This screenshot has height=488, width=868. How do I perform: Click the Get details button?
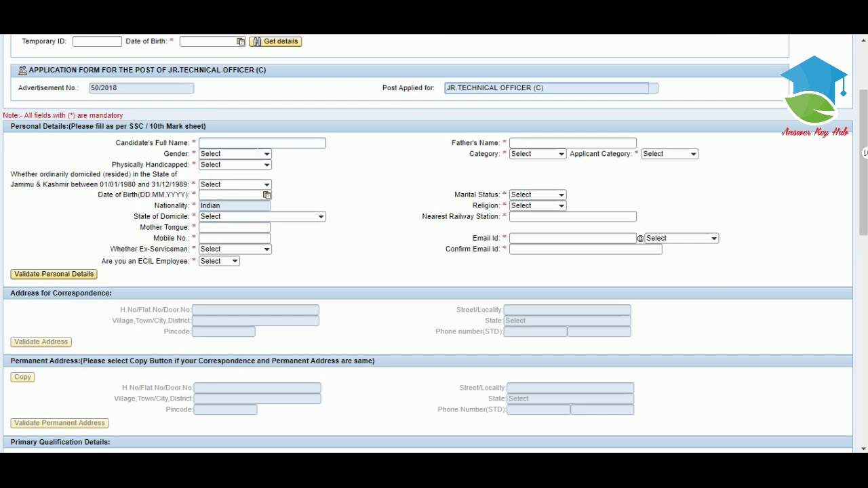[275, 41]
